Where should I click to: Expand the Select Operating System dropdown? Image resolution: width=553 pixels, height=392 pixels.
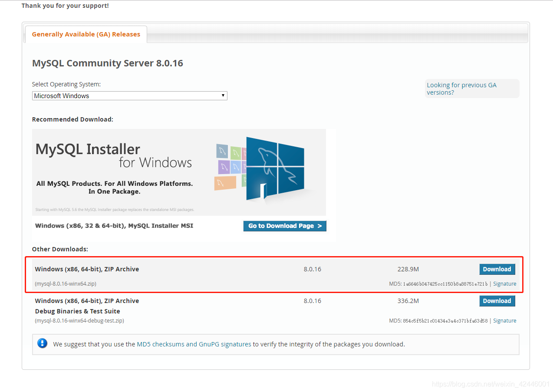tap(129, 96)
